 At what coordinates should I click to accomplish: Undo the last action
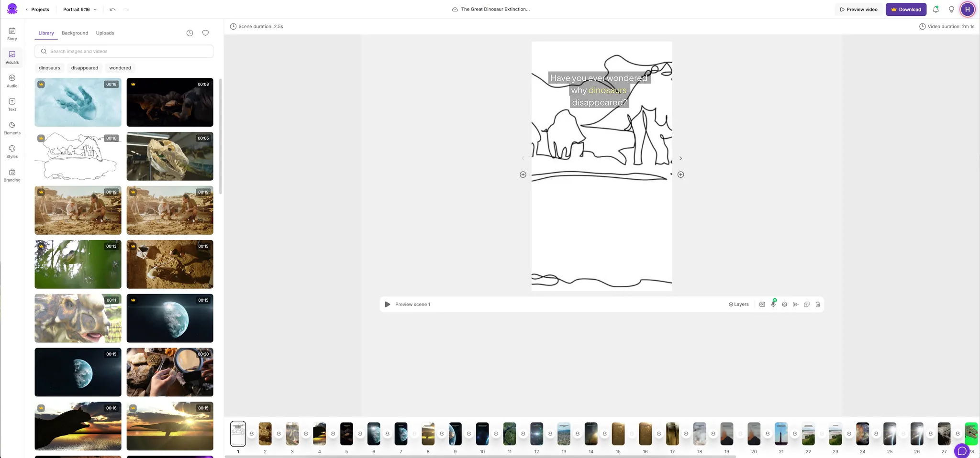(x=112, y=10)
